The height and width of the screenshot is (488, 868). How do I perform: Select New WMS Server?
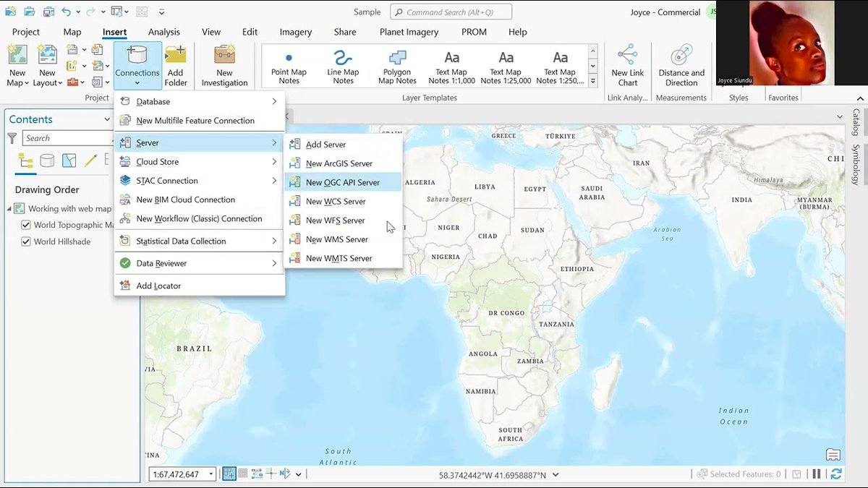pos(343,239)
